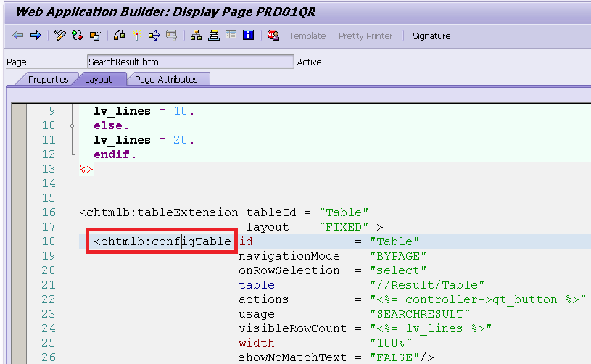
Task: Click the "select" value on line 20
Action: [x=398, y=270]
